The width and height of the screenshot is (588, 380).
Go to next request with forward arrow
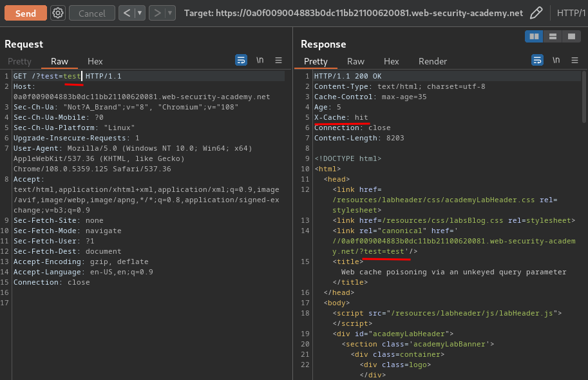[157, 13]
